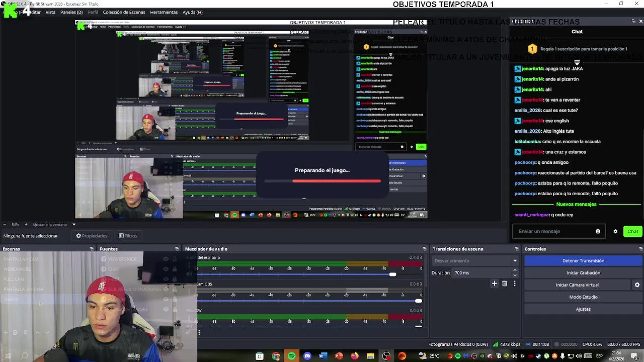Open PowerPoint from the taskbar
The width and height of the screenshot is (644, 362).
(339, 356)
